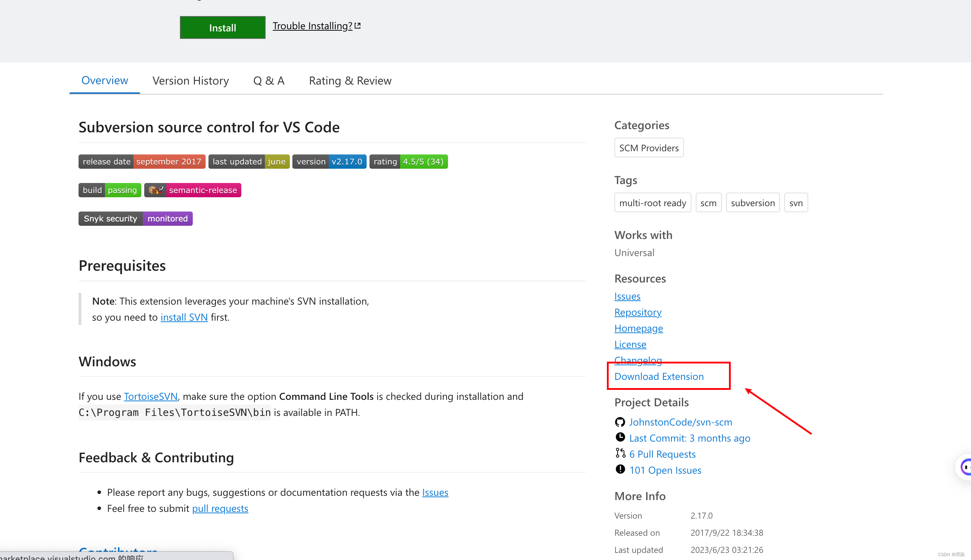The height and width of the screenshot is (560, 971).
Task: Click the Version value 2.17.0
Action: 701,516
